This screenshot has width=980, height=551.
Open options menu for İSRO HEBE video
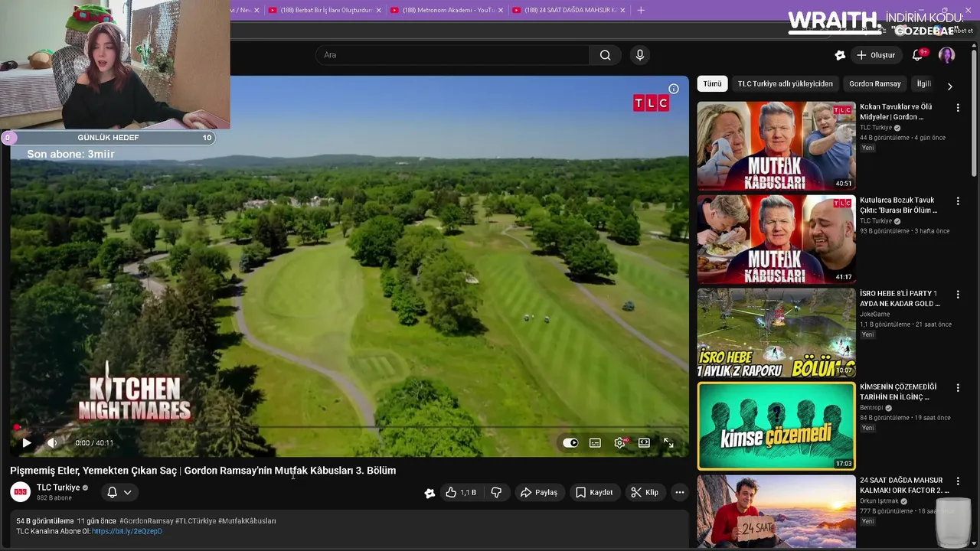pyautogui.click(x=957, y=295)
